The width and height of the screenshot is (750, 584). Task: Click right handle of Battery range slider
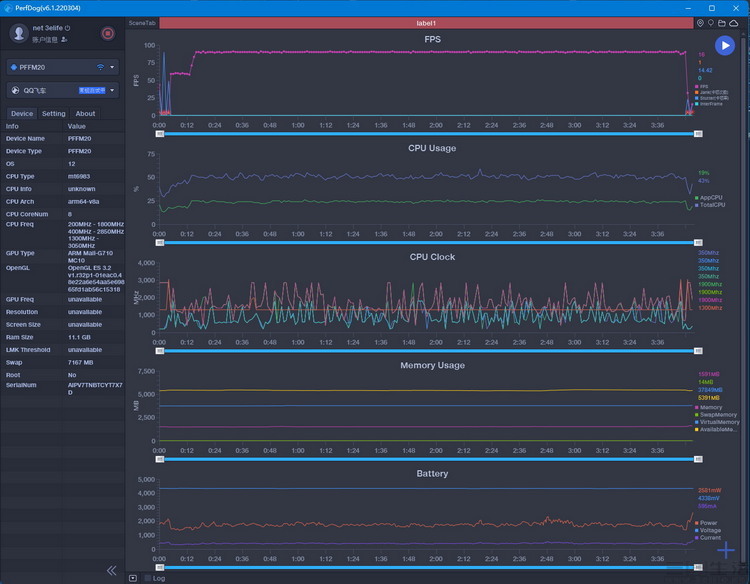698,567
